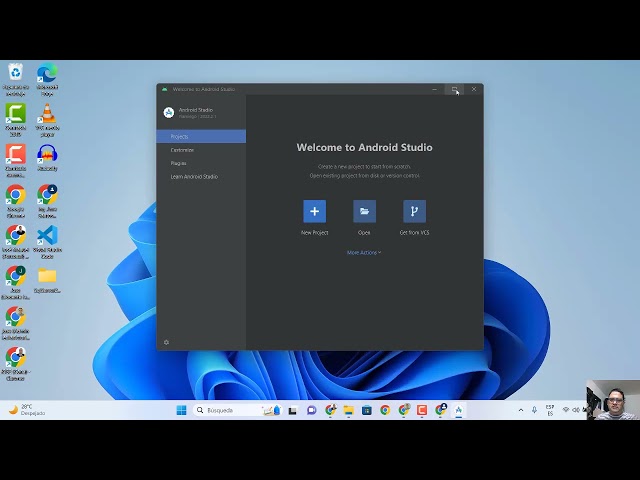Viewport: 640px width, 480px height.
Task: Click the Android icon in title bar
Action: 164,89
